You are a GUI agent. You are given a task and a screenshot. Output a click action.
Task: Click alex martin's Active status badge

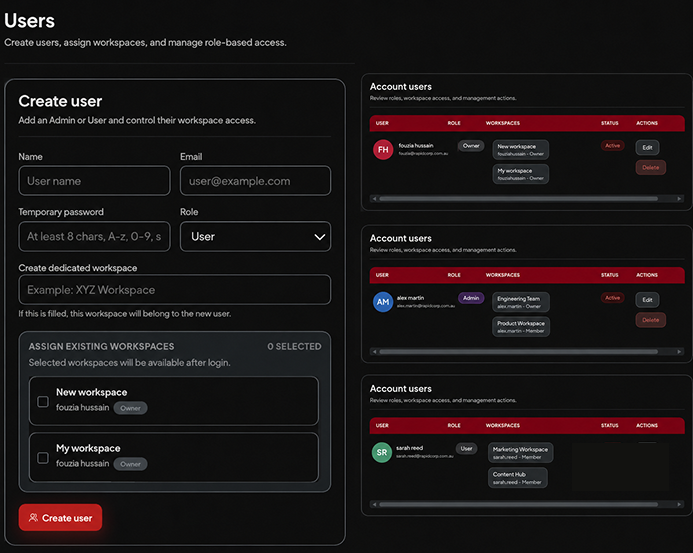tap(613, 298)
